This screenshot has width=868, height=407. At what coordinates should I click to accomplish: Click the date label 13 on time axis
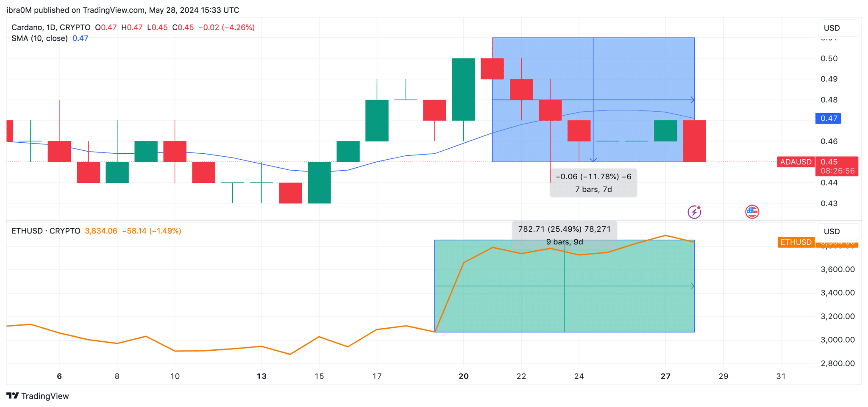(262, 376)
